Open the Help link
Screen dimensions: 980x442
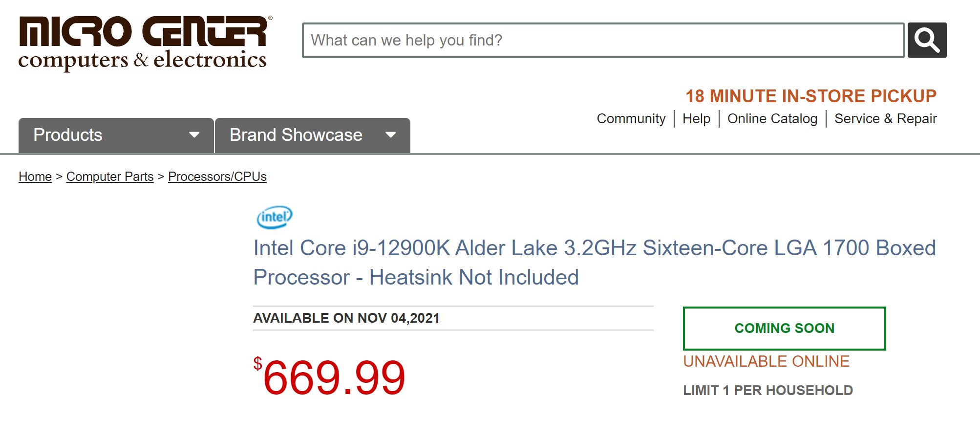coord(696,119)
